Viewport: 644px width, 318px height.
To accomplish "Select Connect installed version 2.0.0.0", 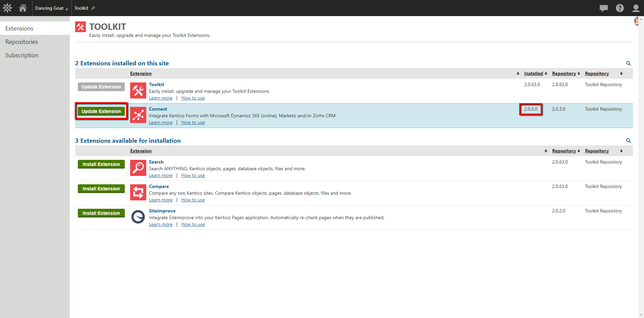I will (531, 109).
